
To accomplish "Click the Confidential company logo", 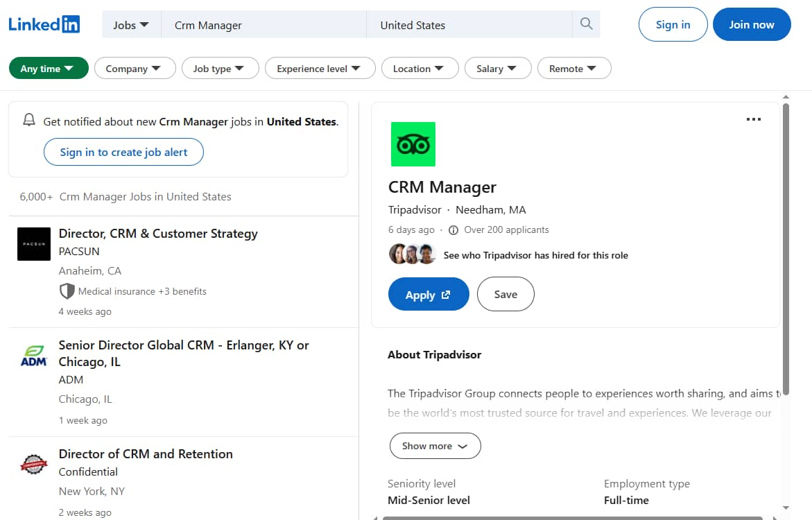I will point(34,464).
